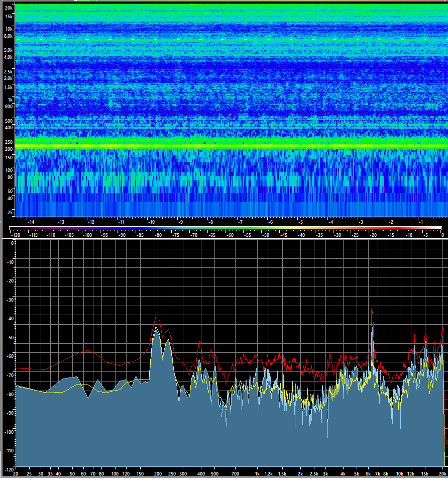Click the spectrogram color scale gradient bar
Image resolution: width=448 pixels, height=478 pixels.
click(226, 228)
